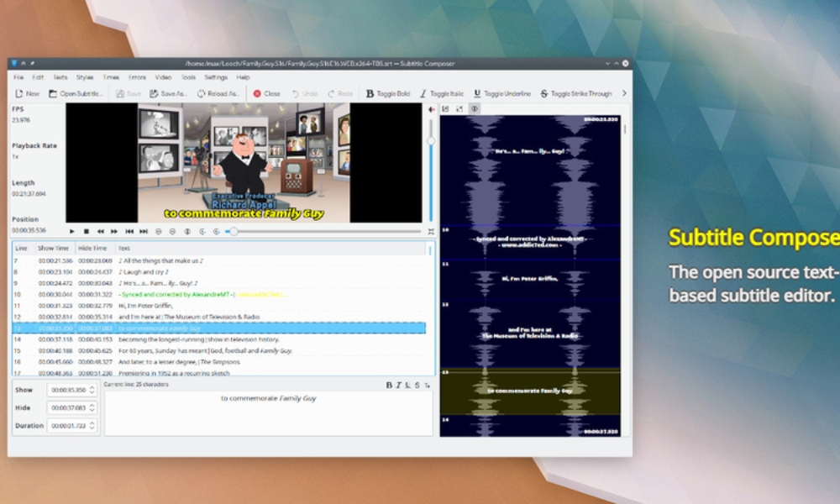Click the Text column header
The image size is (840, 504).
click(x=270, y=249)
